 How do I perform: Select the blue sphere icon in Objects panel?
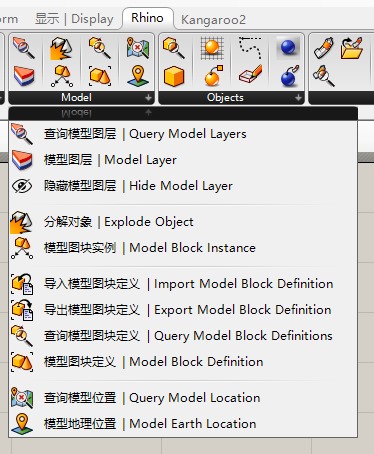[x=288, y=48]
